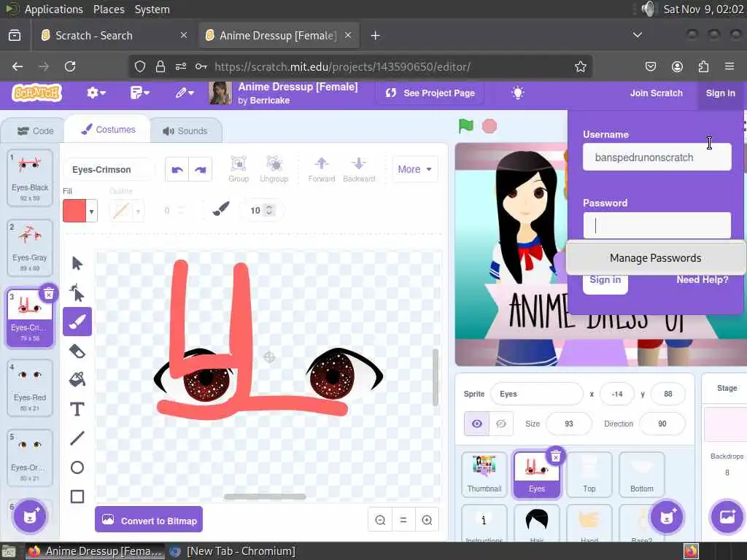Click Need Help? link
This screenshot has width=747, height=560.
(703, 279)
